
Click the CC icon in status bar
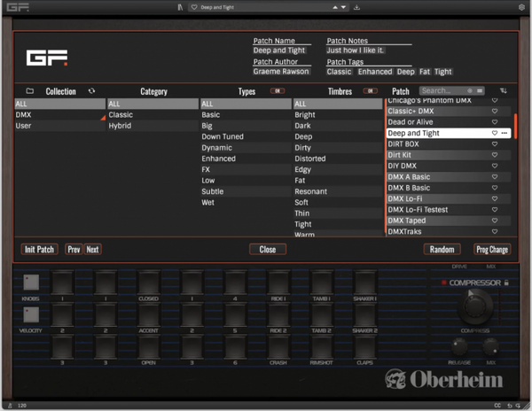click(497, 405)
